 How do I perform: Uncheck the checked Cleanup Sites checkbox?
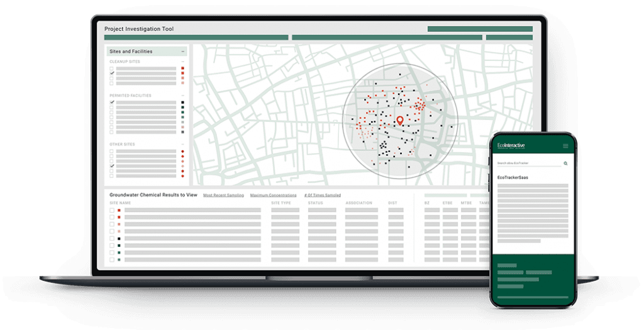point(112,73)
